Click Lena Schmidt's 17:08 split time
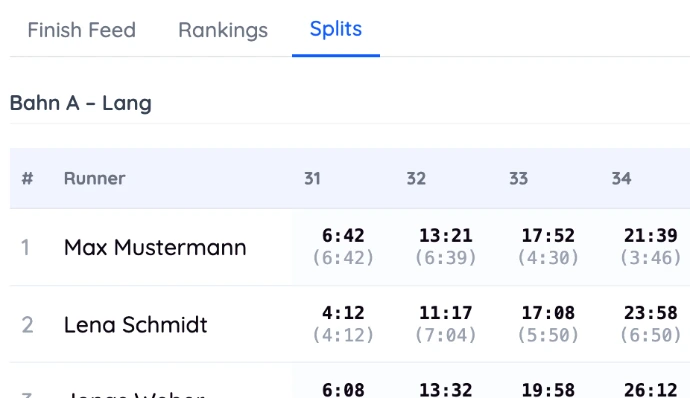Screen dimensions: 690x398 548,313
